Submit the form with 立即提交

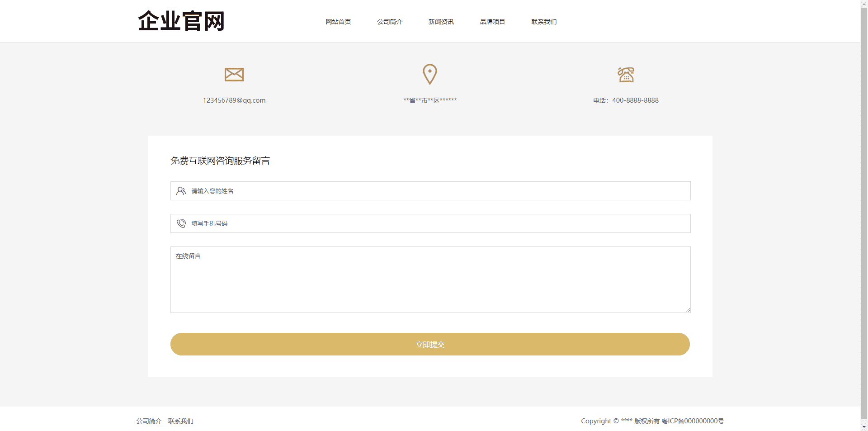pyautogui.click(x=430, y=344)
